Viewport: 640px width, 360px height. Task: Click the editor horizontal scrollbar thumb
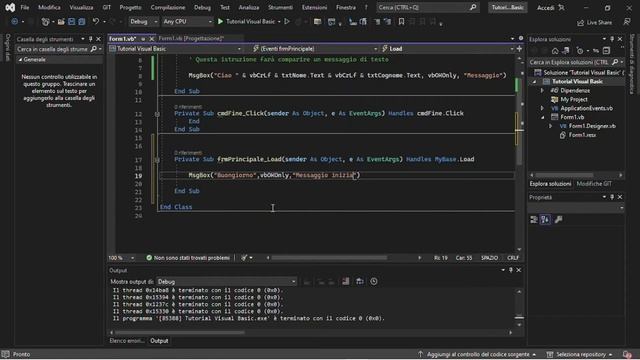[329, 258]
